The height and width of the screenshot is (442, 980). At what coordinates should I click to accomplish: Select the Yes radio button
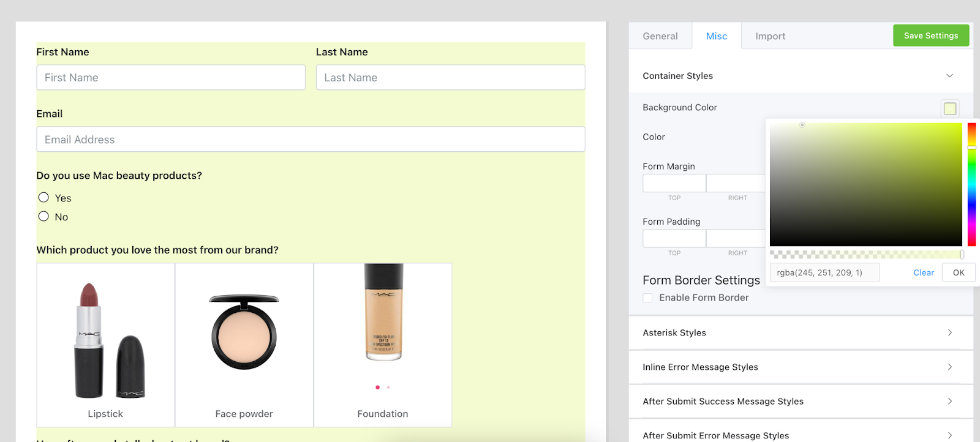click(43, 197)
